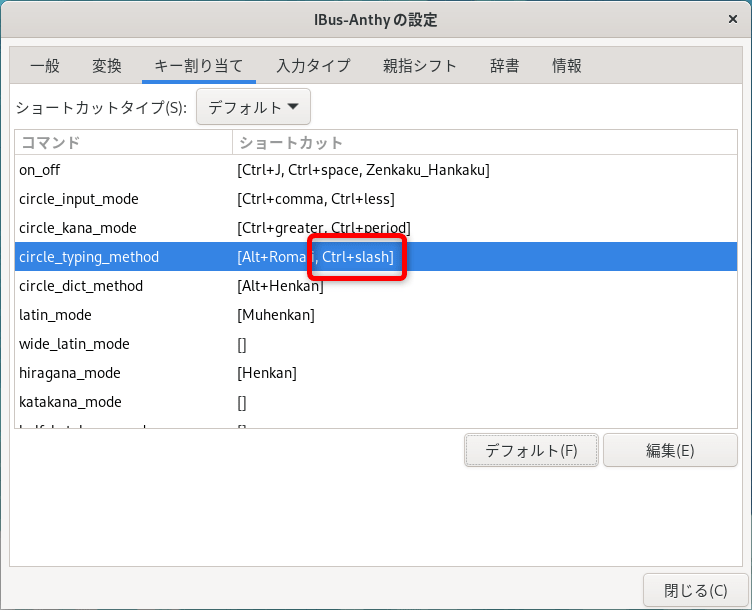
Task: Switch to the 一般 tab
Action: coord(45,66)
